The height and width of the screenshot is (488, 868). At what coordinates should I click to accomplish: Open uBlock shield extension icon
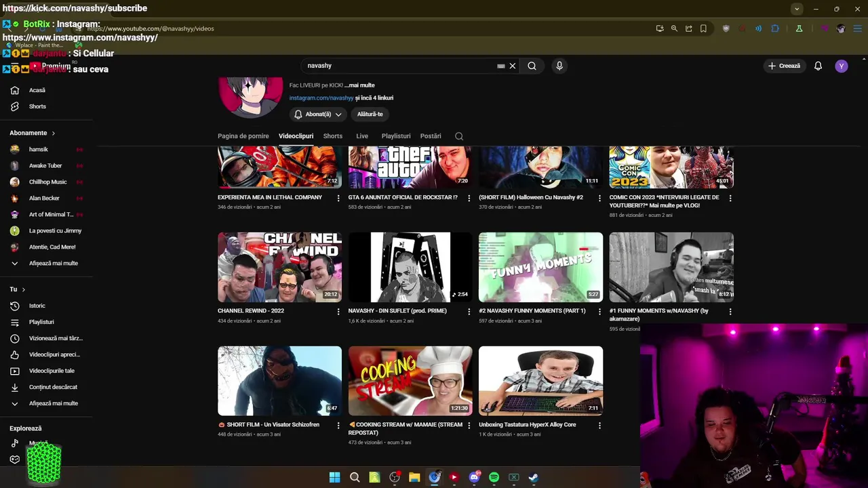726,28
